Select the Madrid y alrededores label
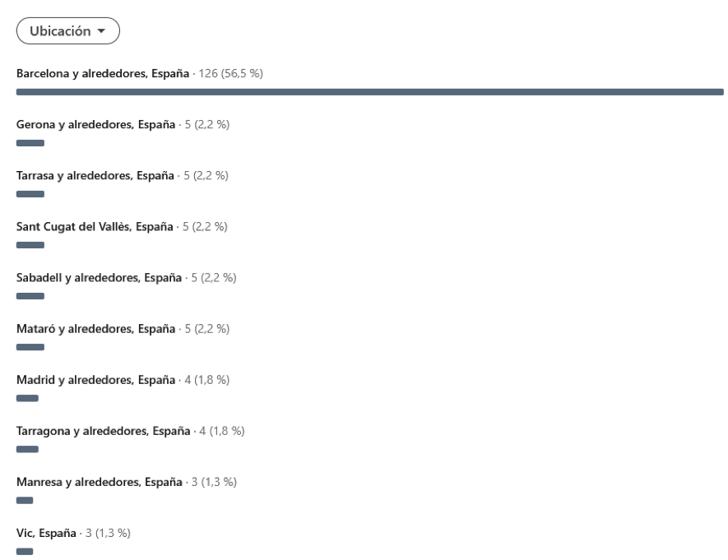Image resolution: width=728 pixels, height=560 pixels. [95, 380]
